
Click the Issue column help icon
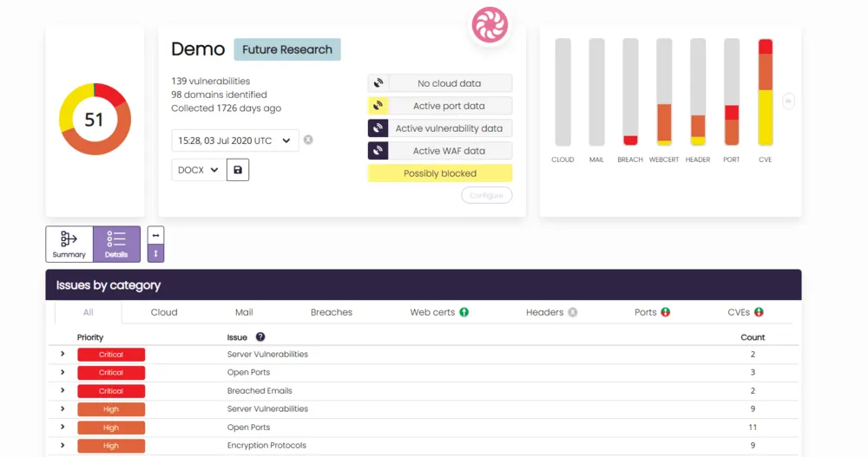coord(260,337)
